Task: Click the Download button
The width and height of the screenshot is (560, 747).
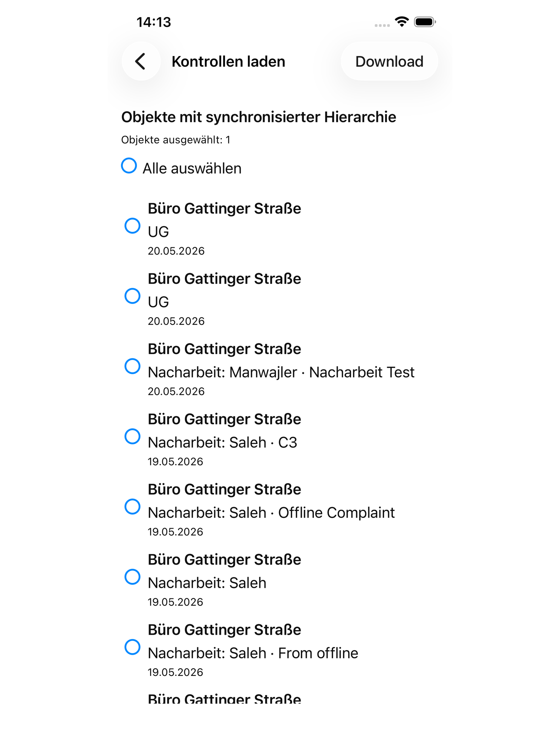Action: point(389,61)
